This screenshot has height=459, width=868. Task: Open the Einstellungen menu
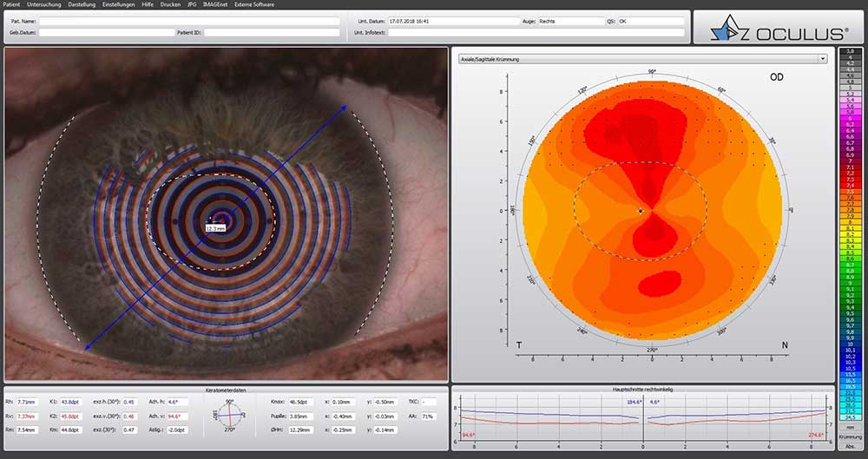pos(118,3)
